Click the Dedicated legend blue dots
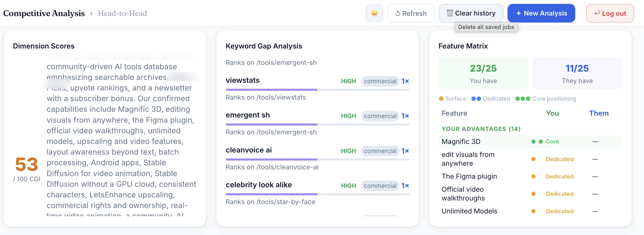This screenshot has width=644, height=235. [x=476, y=99]
